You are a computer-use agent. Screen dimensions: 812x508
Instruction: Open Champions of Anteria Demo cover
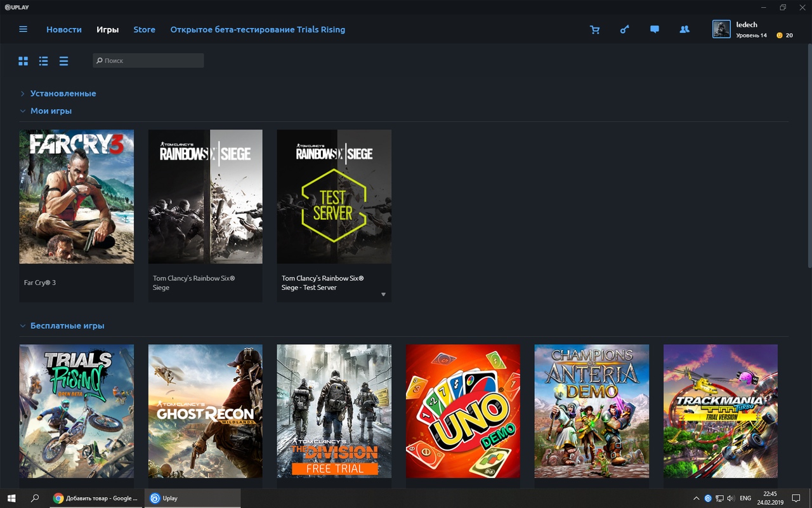click(592, 411)
